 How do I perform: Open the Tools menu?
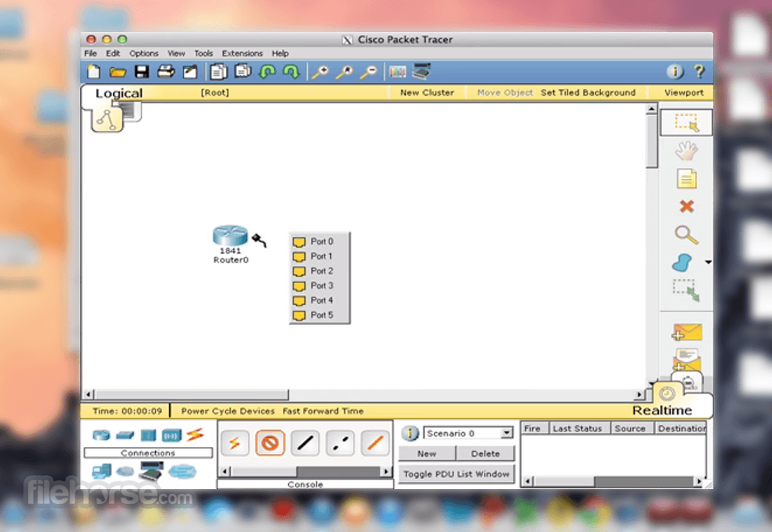[x=203, y=53]
